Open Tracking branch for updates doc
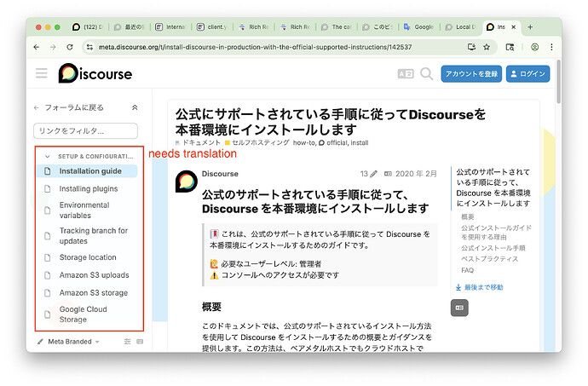588x386 pixels. (x=87, y=236)
